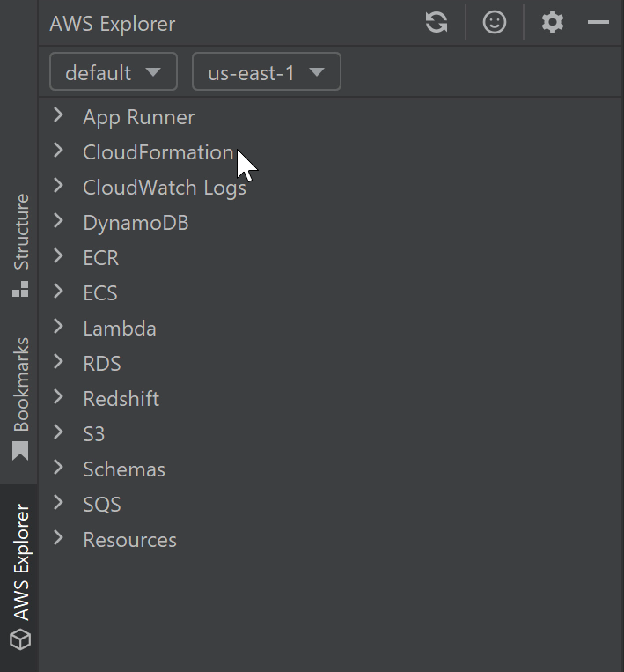Screen dimensions: 624x672
Task: Select Redshift in the explorer
Action: pos(121,399)
